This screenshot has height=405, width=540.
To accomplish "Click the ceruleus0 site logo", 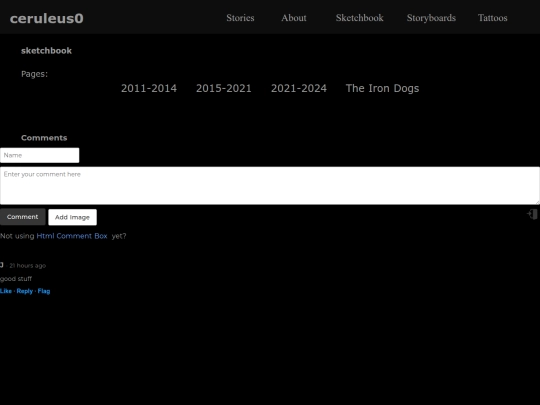I will coord(46,18).
